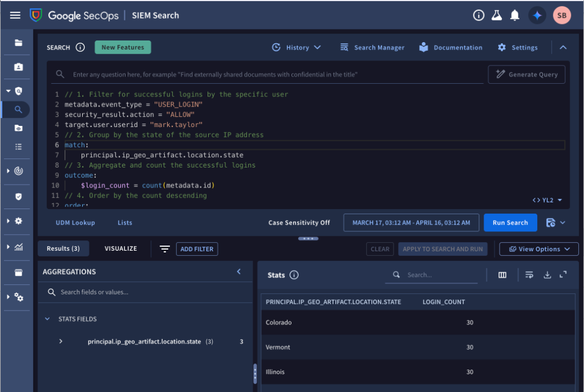Toggle text wrap in stats table
584x392 pixels.
coord(529,275)
